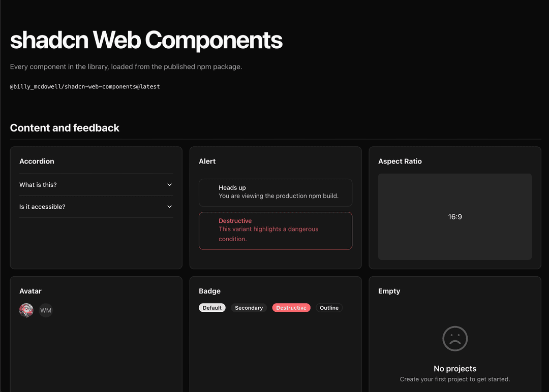
Task: Select the "Destructive" alert title
Action: pyautogui.click(x=235, y=221)
